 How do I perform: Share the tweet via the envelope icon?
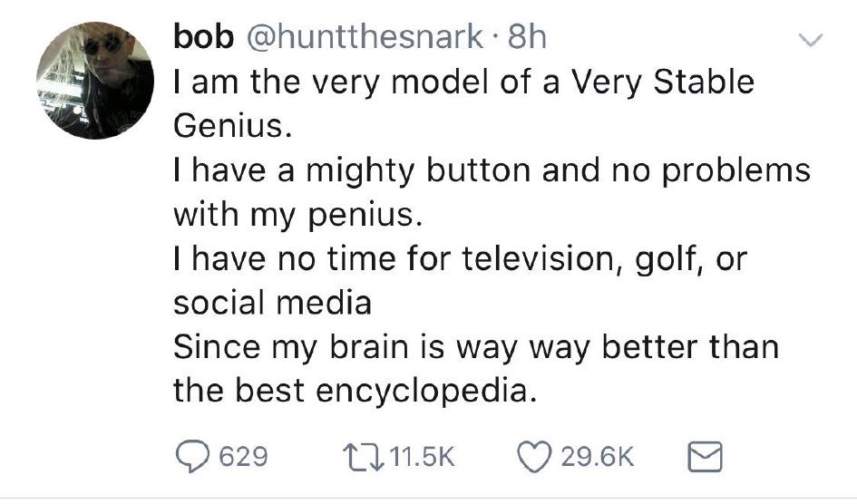coord(705,455)
